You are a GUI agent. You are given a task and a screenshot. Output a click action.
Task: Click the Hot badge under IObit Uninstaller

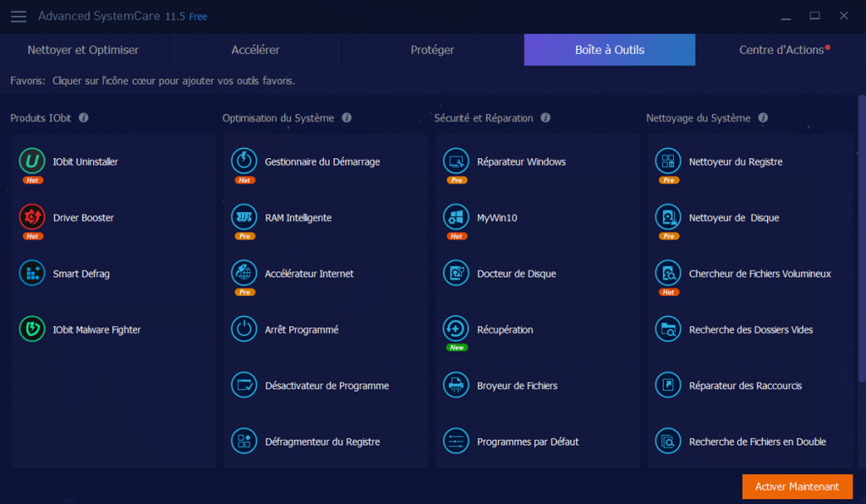click(33, 180)
